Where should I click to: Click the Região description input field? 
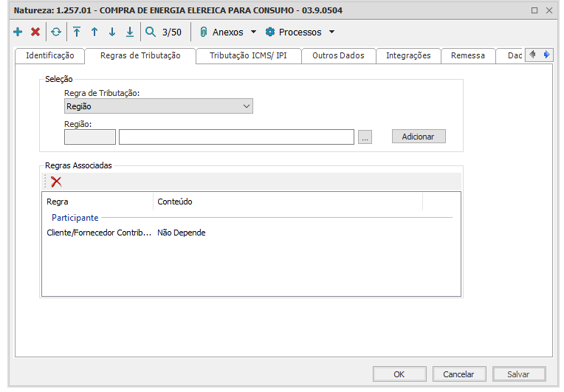236,137
